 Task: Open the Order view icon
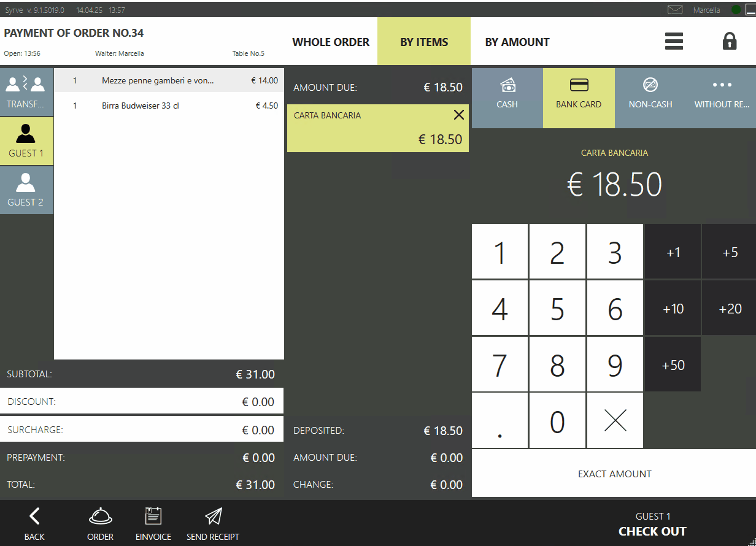[x=100, y=524]
